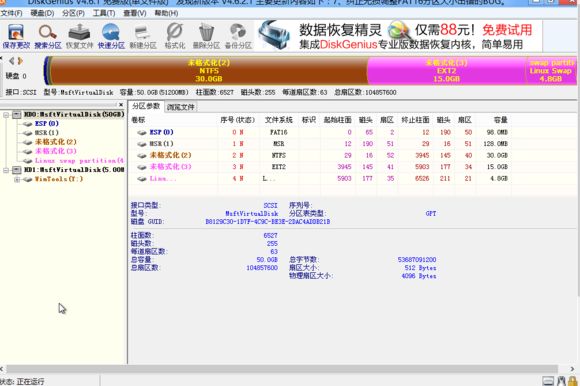580x386 pixels.
Task: Click the 序号(状态) column header
Action: pos(237,120)
